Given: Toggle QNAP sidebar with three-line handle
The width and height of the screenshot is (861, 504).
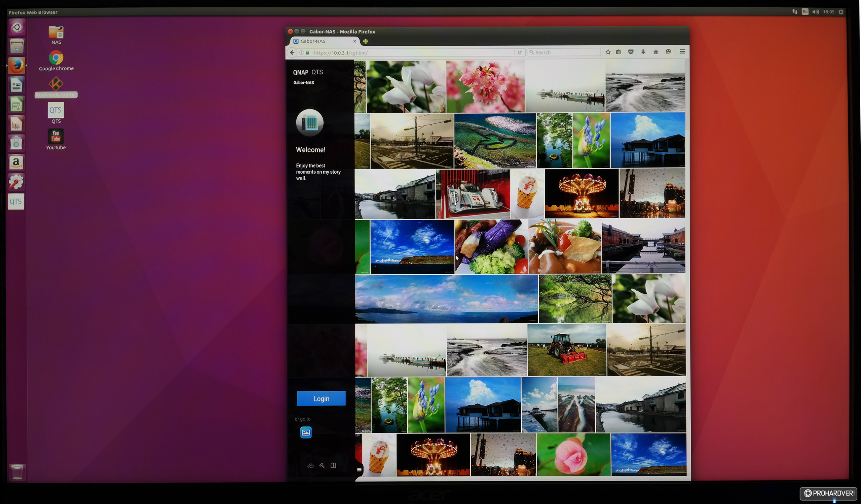Looking at the screenshot, I should (x=359, y=469).
